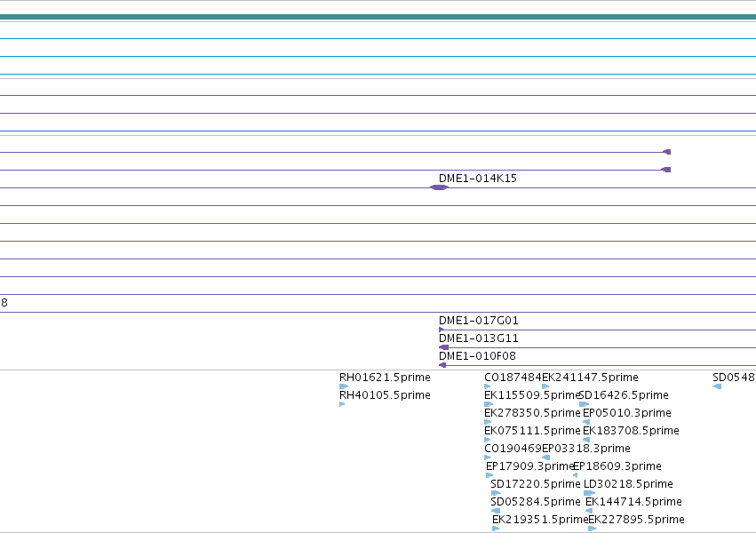Select the arrow glyph below CO187484
Viewport: 756px width, 533px height.
pos(488,386)
